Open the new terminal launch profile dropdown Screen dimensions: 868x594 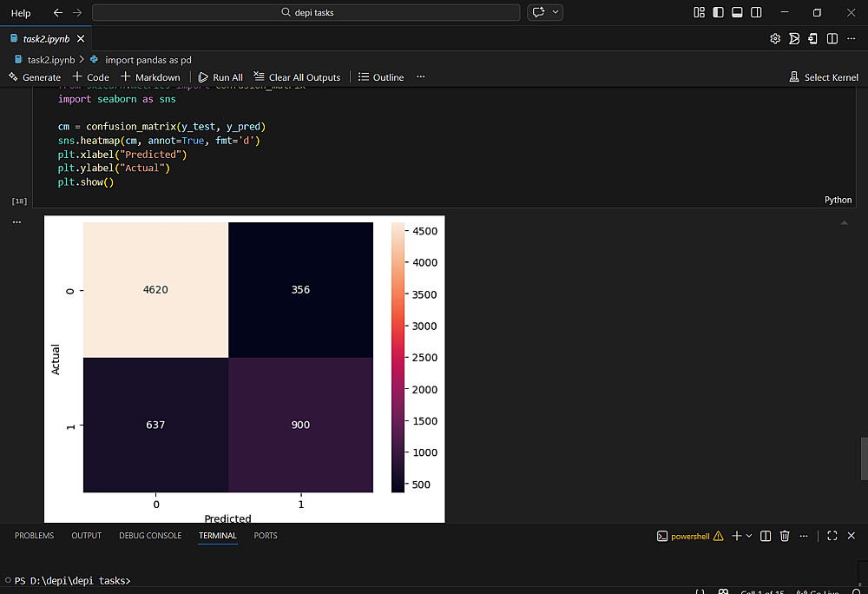[x=749, y=536]
